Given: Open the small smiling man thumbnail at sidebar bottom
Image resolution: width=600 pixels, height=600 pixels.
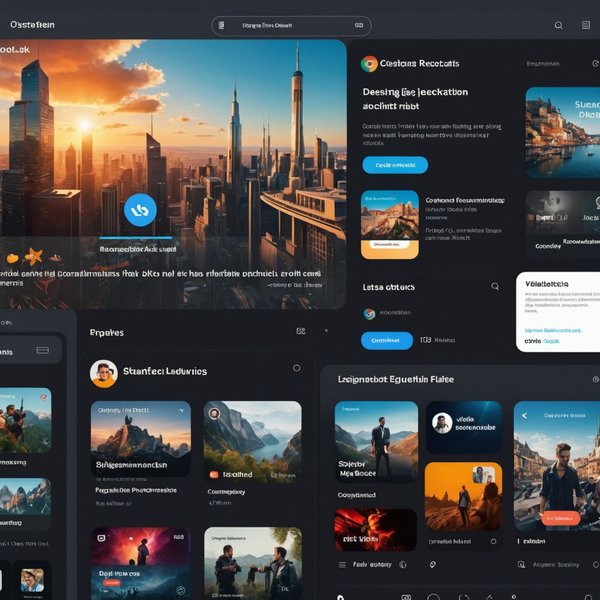Looking at the screenshot, I should click(32, 580).
